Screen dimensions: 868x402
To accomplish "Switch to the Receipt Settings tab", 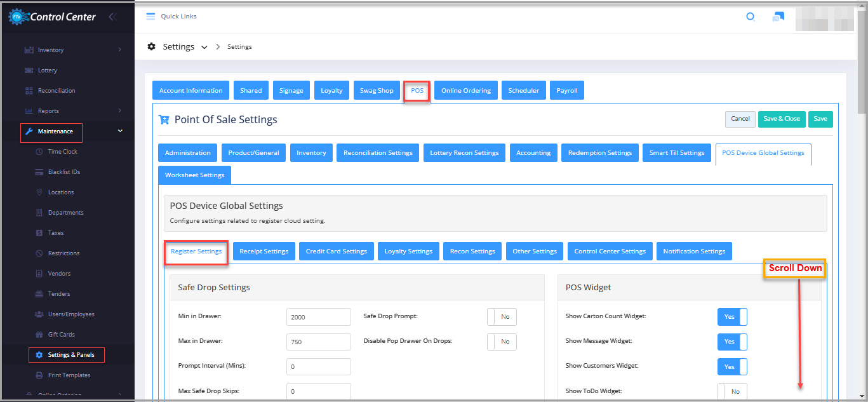I will click(264, 251).
